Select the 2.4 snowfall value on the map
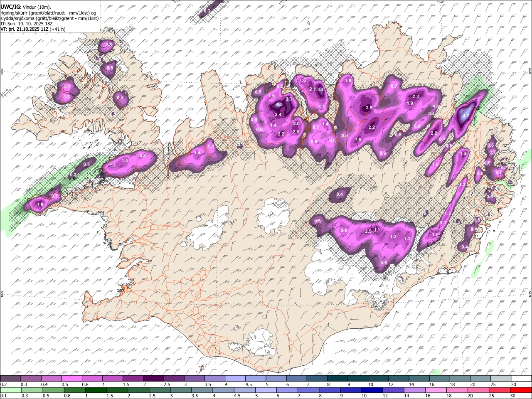Image resolution: width=532 pixels, height=399 pixels. (278, 115)
